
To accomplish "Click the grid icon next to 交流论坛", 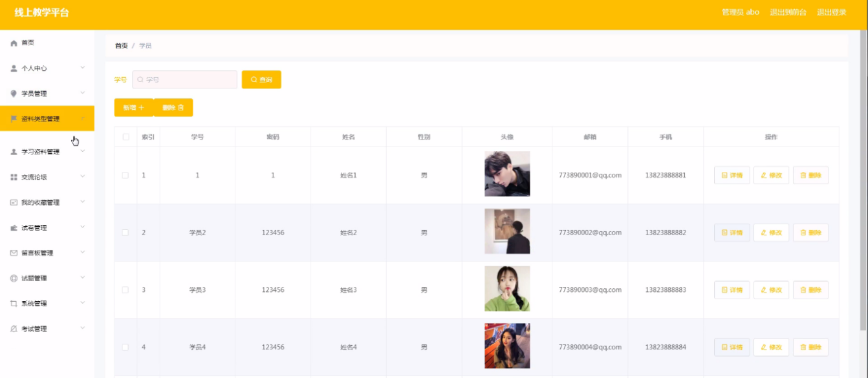I will tap(14, 177).
